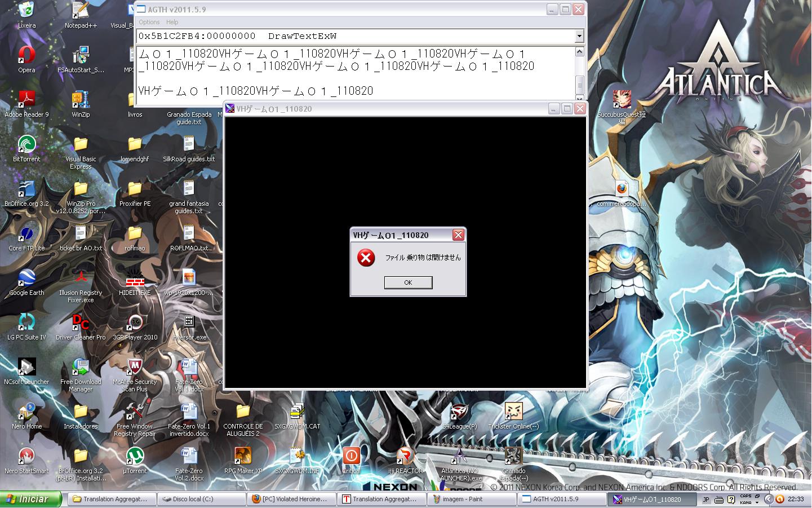Open the RPG Maker XP desktop icon
Viewport: 812px width, 508px height.
243,457
